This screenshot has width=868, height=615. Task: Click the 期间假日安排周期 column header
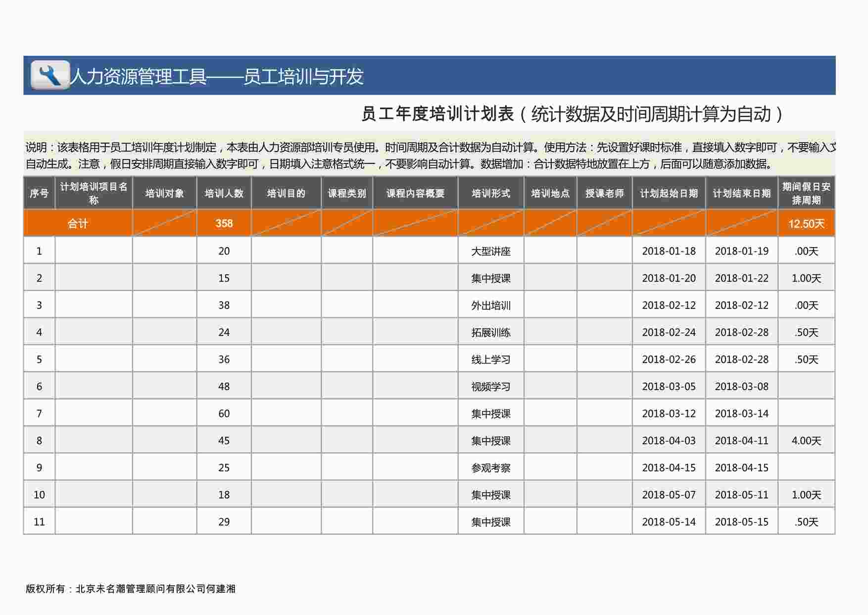(x=806, y=193)
